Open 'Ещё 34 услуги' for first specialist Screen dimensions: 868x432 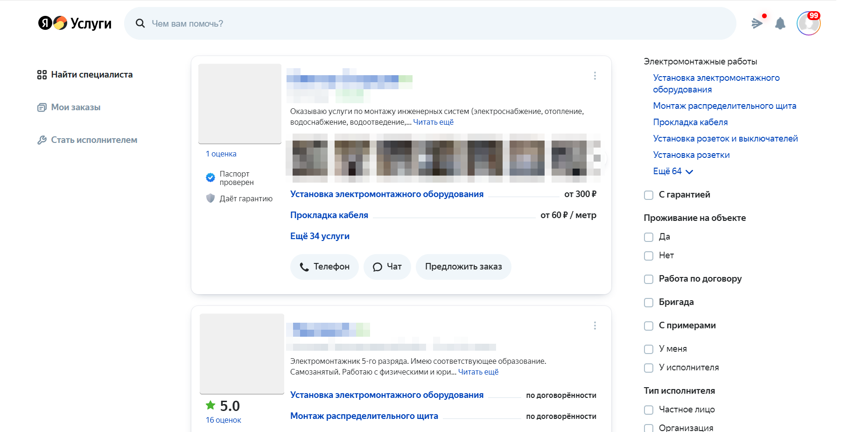pos(320,236)
